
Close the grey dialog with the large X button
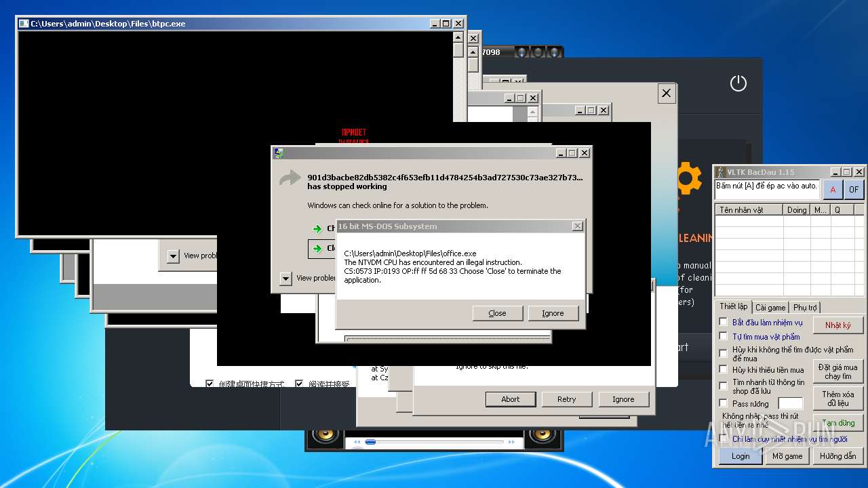coord(666,94)
